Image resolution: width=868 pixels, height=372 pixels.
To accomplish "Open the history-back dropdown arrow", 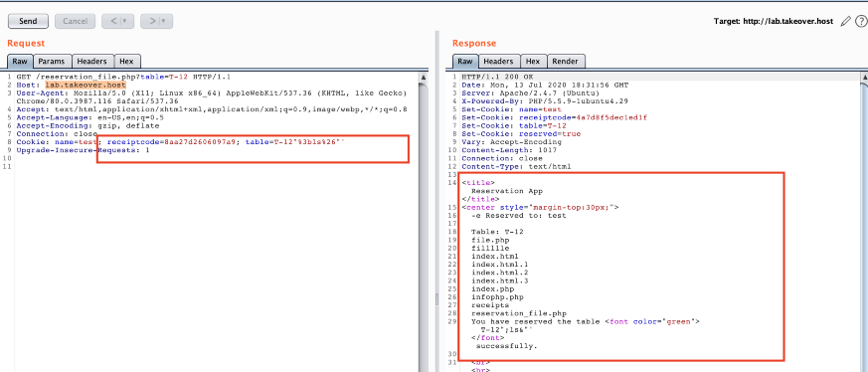I will [126, 21].
